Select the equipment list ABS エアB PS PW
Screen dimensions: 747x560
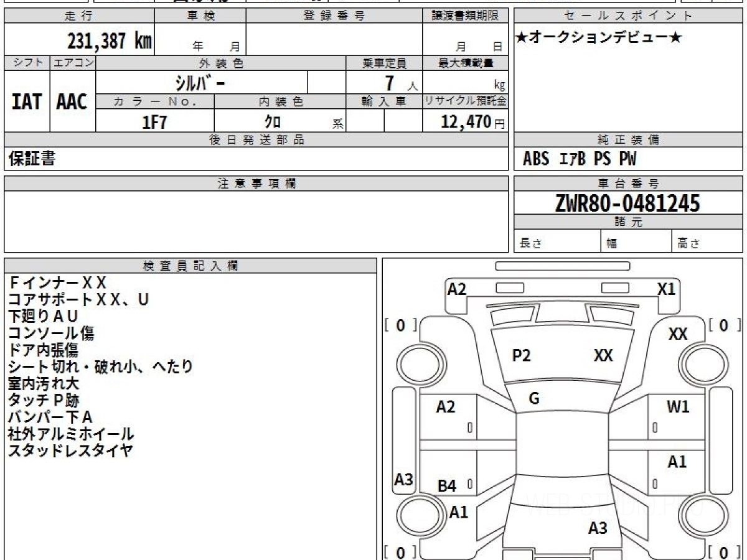point(580,159)
